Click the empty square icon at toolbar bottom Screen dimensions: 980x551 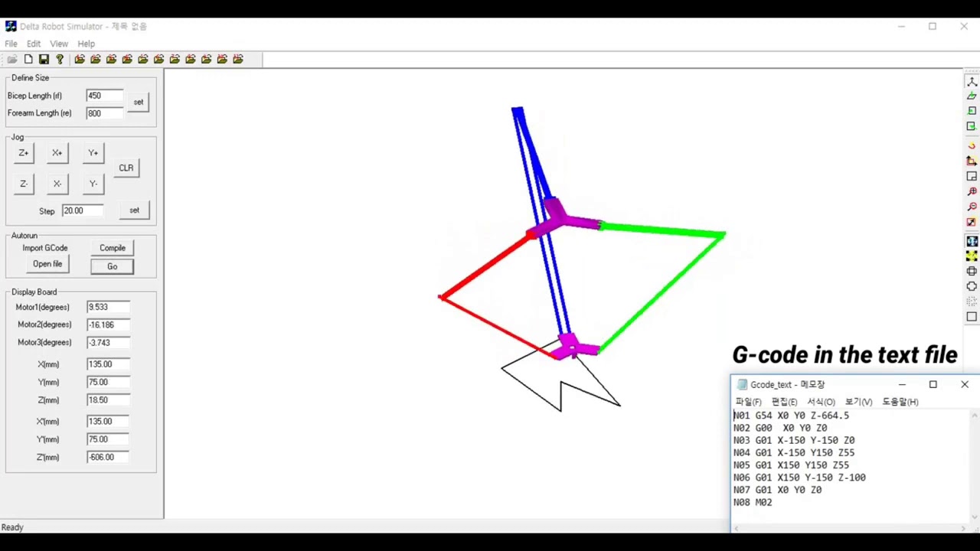pyautogui.click(x=972, y=317)
